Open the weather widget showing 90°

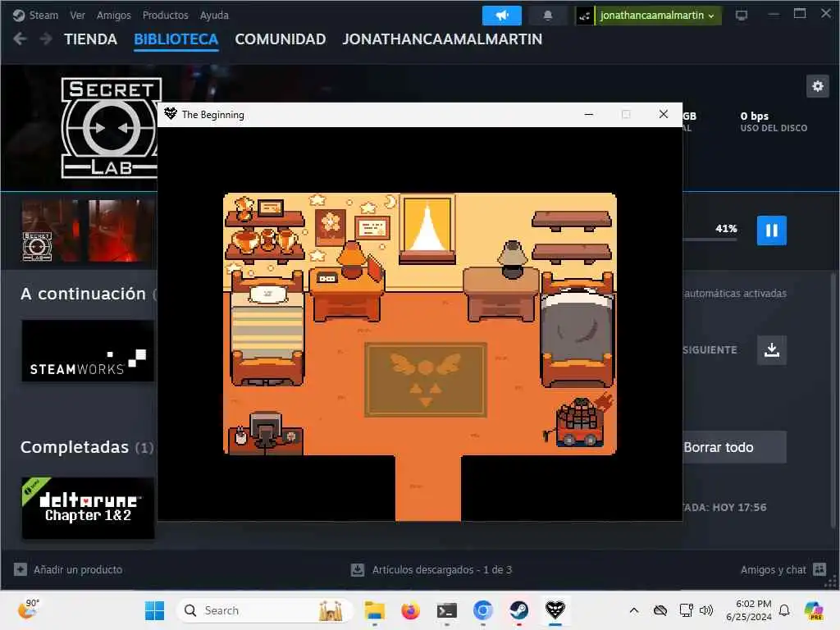(x=29, y=609)
